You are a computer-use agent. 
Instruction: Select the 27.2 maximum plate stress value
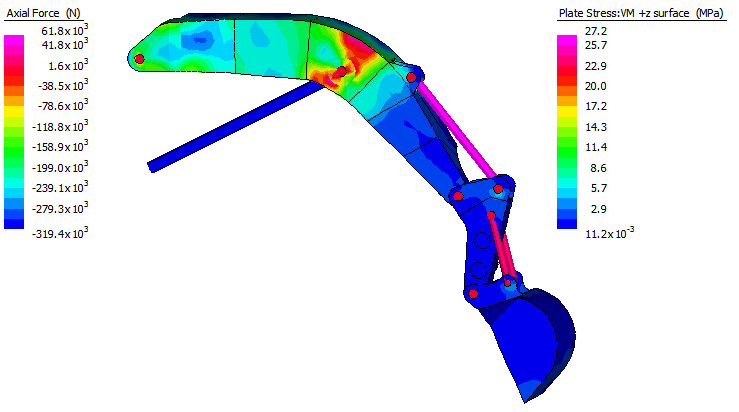[596, 31]
